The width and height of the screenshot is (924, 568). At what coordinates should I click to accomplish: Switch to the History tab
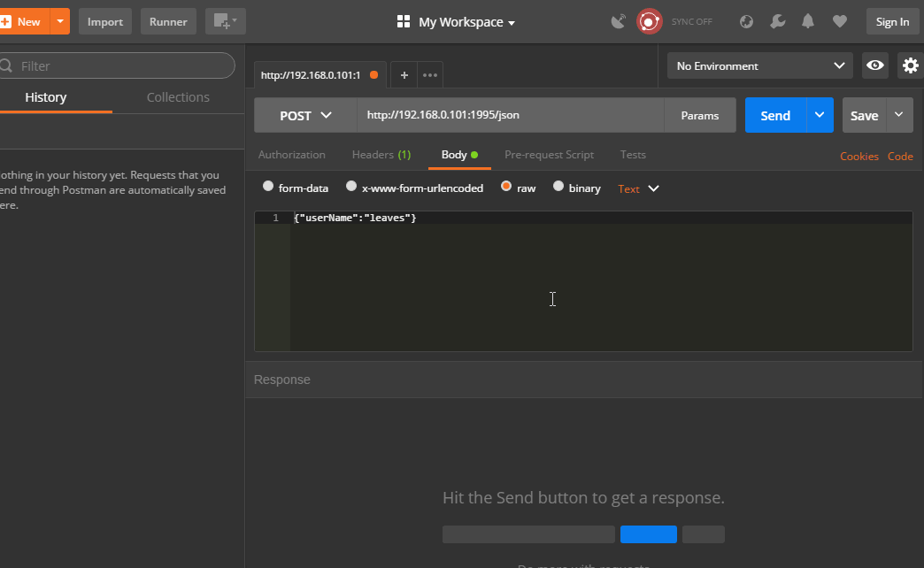[46, 97]
